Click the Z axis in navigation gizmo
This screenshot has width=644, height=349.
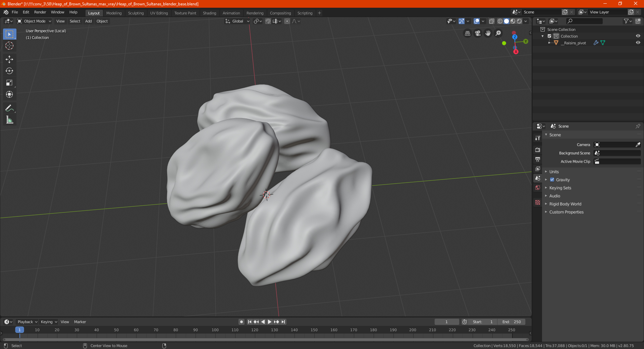pyautogui.click(x=515, y=37)
